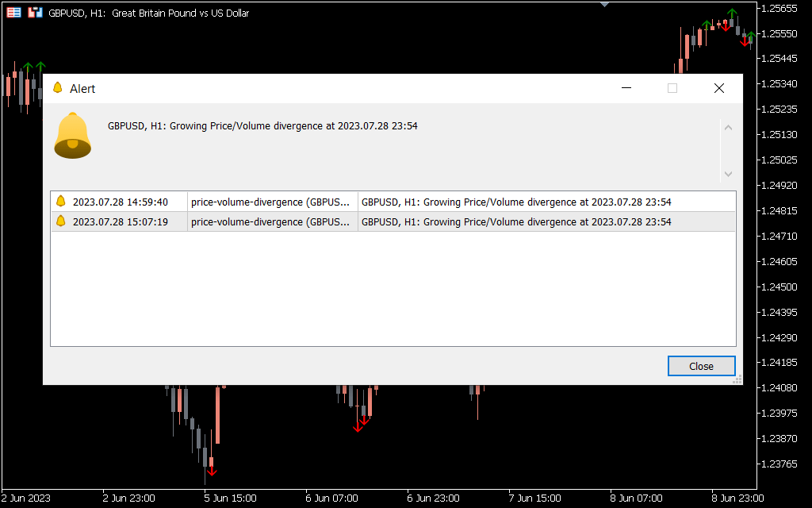The image size is (812, 508).
Task: Click the 1.24500 level on the price scale
Action: pyautogui.click(x=777, y=287)
